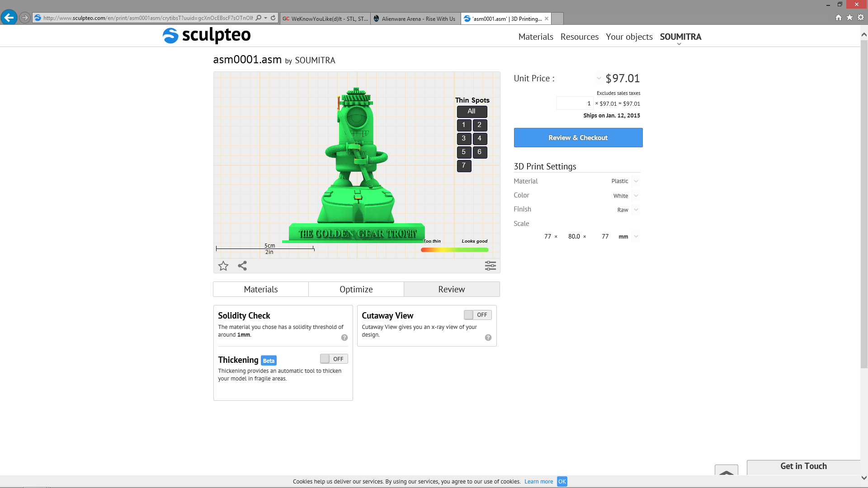Switch to the Review tab
The width and height of the screenshot is (868, 488).
pos(452,289)
